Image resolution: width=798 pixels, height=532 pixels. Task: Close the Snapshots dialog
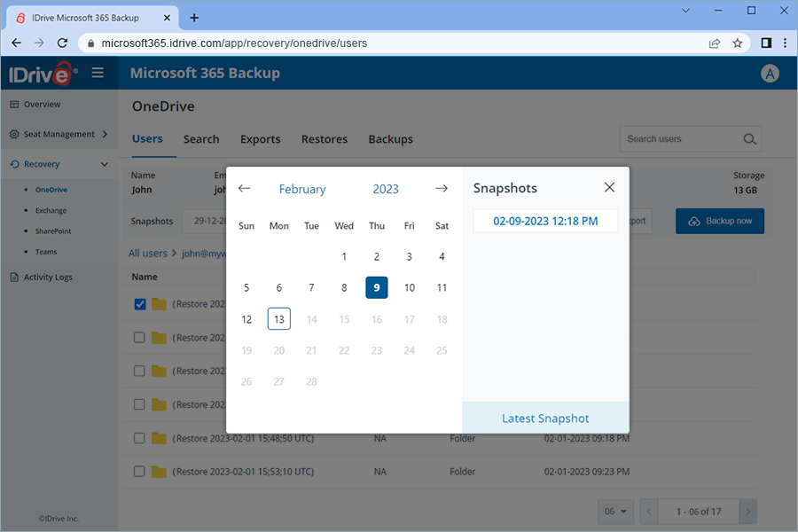pyautogui.click(x=609, y=187)
